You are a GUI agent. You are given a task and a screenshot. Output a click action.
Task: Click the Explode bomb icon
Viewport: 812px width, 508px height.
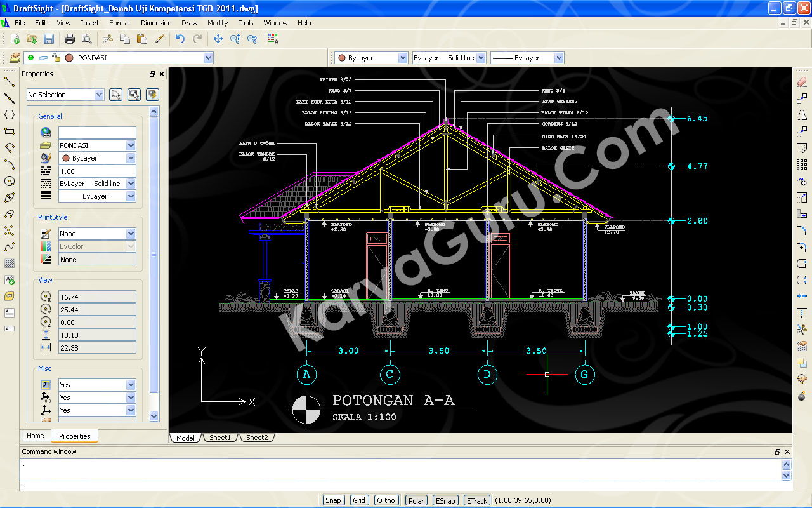pyautogui.click(x=802, y=396)
